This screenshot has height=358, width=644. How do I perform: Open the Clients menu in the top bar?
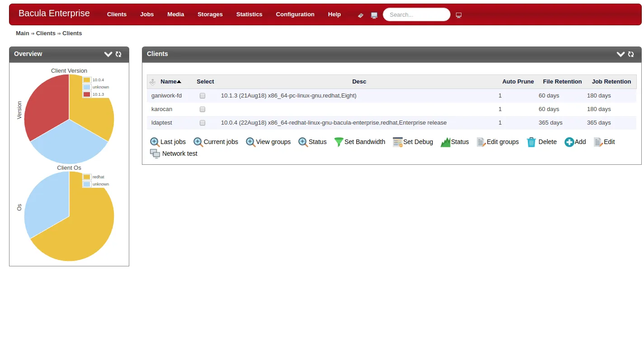[117, 14]
